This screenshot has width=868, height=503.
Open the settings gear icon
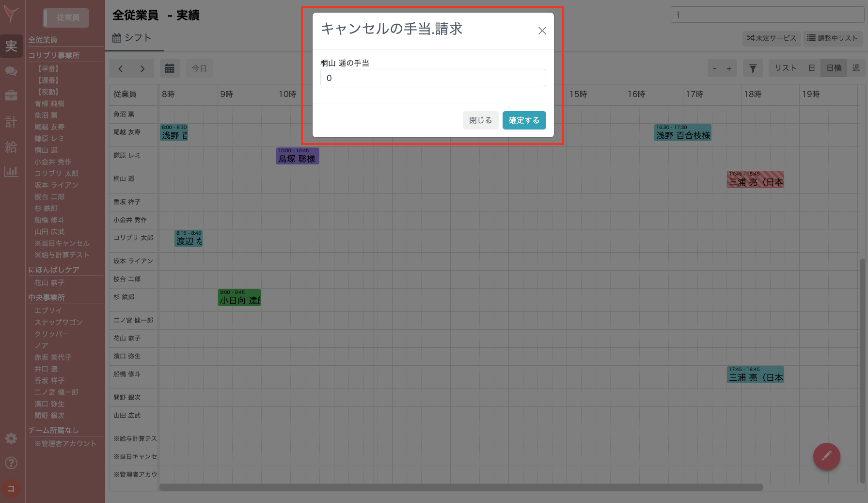pos(11,438)
